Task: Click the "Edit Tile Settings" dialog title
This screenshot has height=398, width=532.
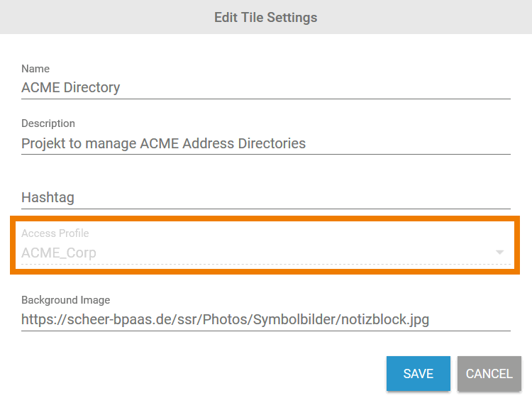Action: (x=266, y=17)
